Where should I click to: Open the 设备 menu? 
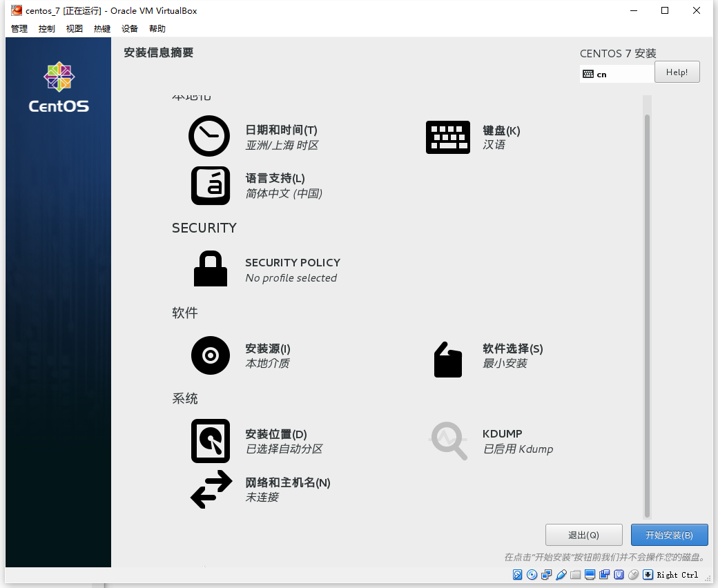(x=130, y=29)
